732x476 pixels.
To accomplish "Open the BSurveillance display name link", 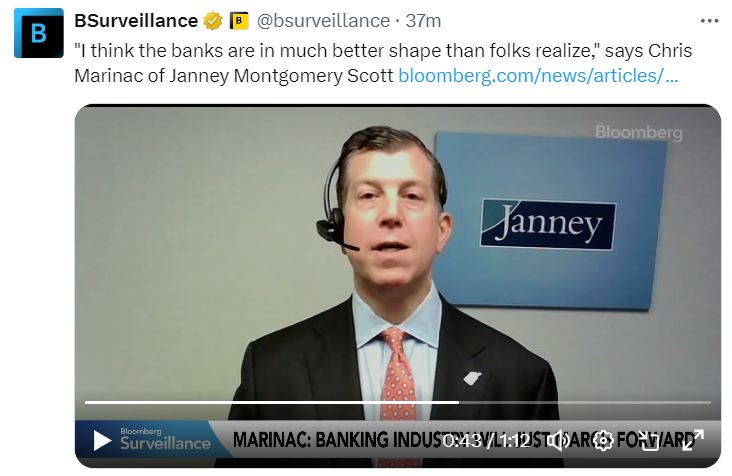I will [136, 21].
